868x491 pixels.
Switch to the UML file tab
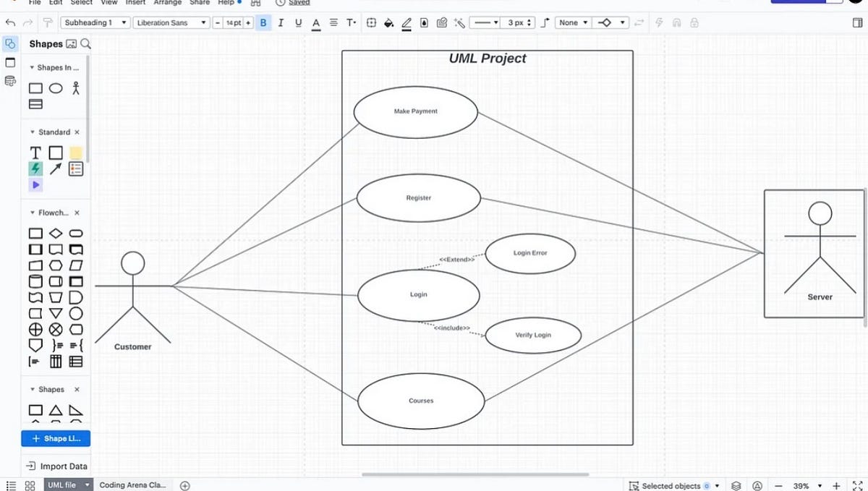pos(61,484)
